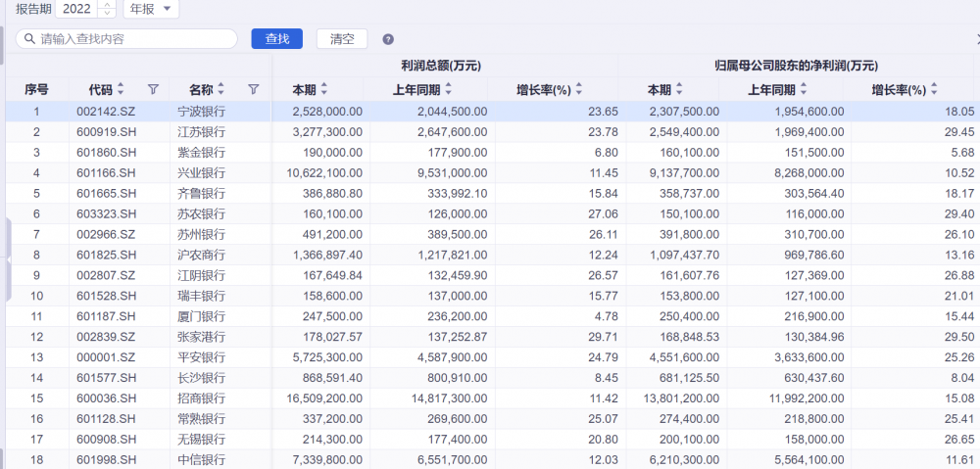The width and height of the screenshot is (980, 469).
Task: Select the 苏农银行 name cell
Action: 201,214
